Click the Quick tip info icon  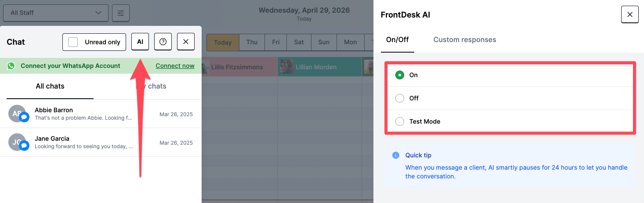(396, 155)
